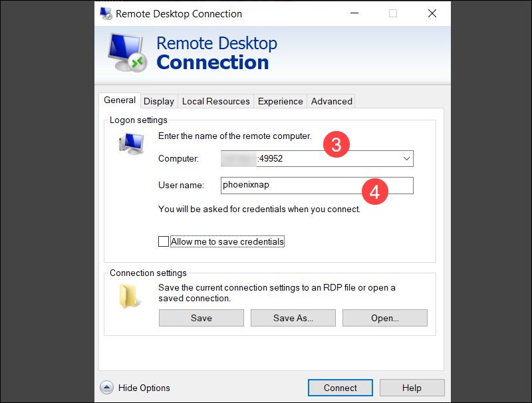Connect to the remote computer
The width and height of the screenshot is (532, 403).
tap(340, 388)
